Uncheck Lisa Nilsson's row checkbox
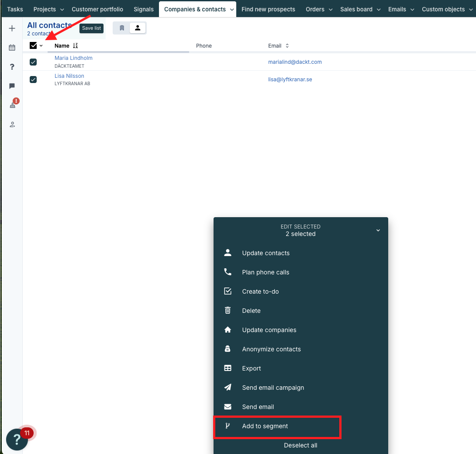Screen dimensions: 476x454 tap(33, 80)
